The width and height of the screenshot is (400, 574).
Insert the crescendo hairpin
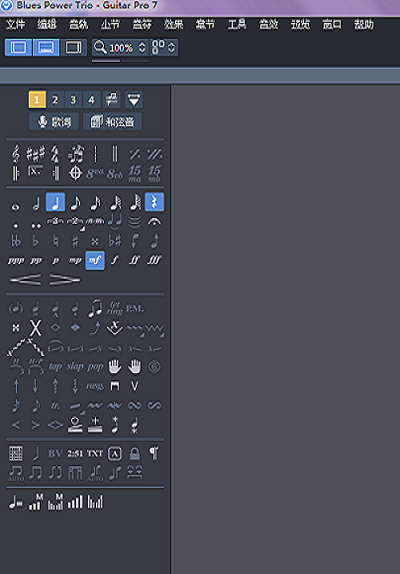click(25, 280)
